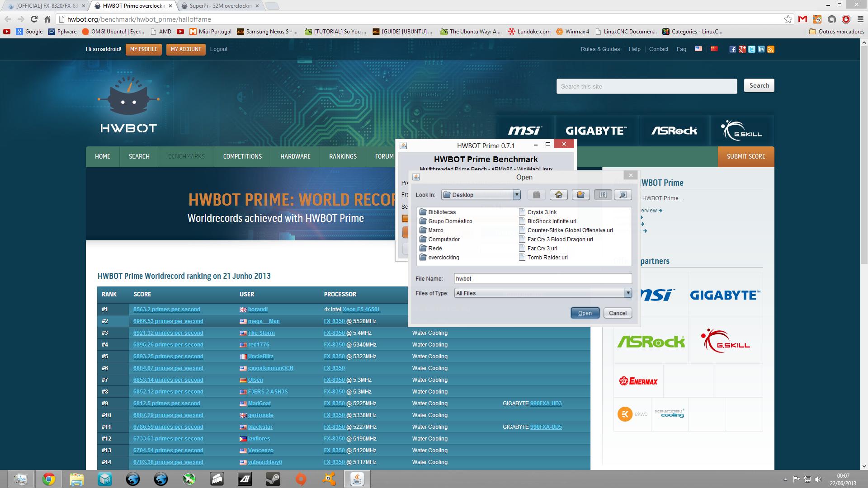The width and height of the screenshot is (868, 488).
Task: Open Origin from the taskbar
Action: point(301,479)
